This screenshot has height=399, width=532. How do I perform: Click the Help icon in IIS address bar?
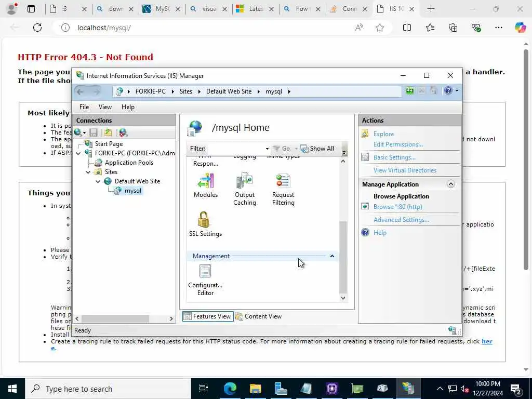click(x=448, y=90)
